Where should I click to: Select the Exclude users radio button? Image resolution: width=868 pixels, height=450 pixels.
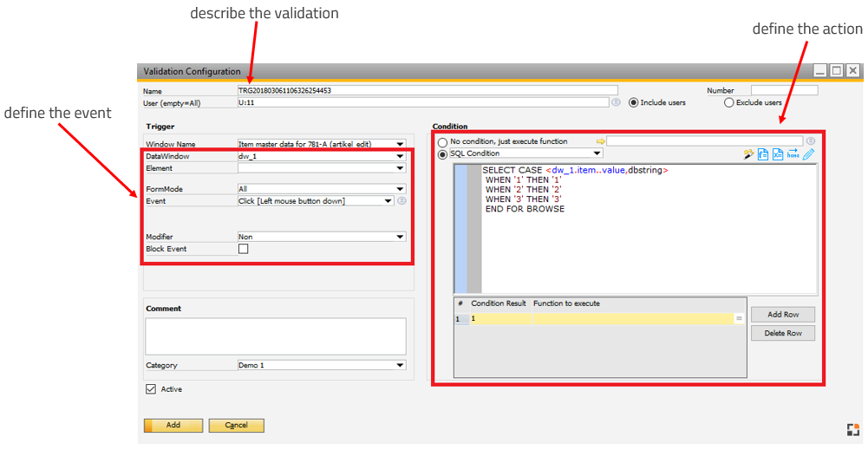[x=729, y=102]
